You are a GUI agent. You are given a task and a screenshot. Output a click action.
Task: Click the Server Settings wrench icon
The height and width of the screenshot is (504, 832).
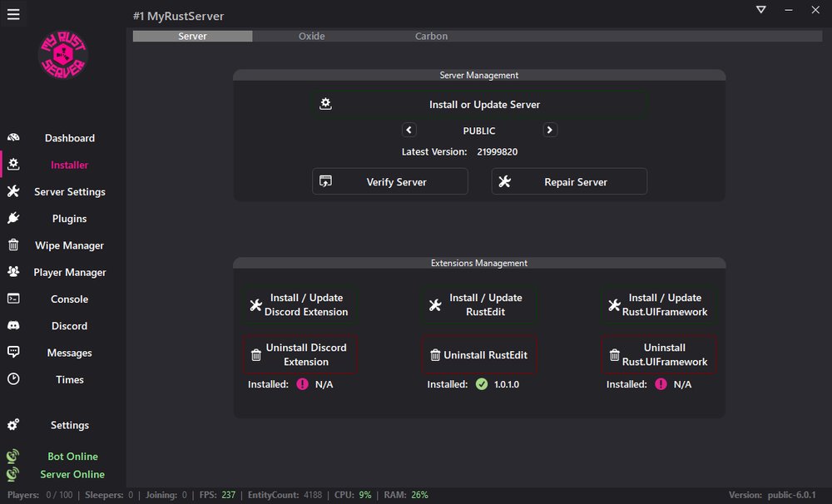click(x=13, y=191)
